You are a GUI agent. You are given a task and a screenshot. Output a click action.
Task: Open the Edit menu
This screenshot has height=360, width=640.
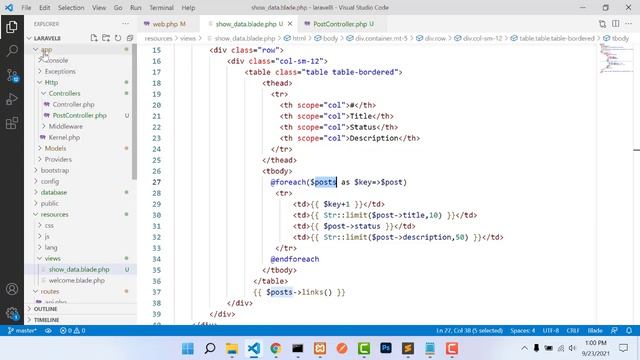click(x=44, y=8)
